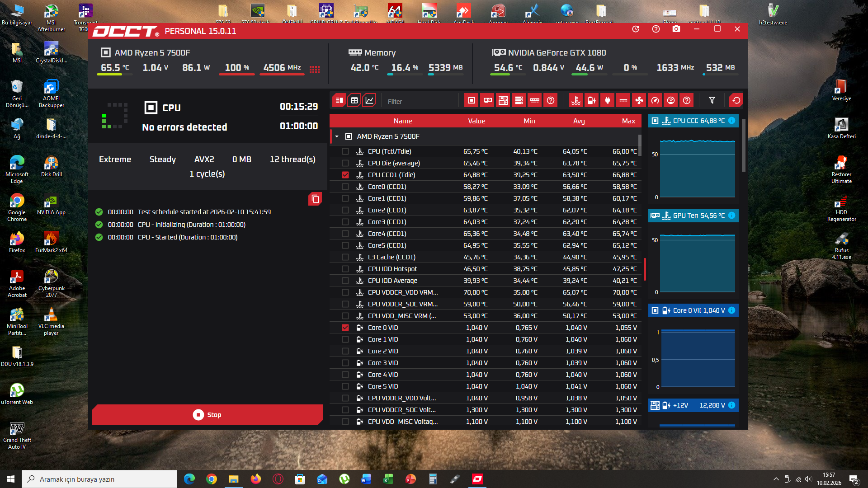This screenshot has height=488, width=868.
Task: Click the 'No errors detected' status text
Action: tap(184, 127)
